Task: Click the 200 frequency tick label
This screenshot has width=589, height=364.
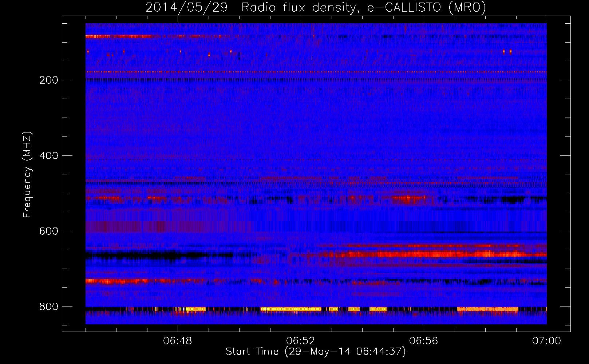Action: point(49,80)
